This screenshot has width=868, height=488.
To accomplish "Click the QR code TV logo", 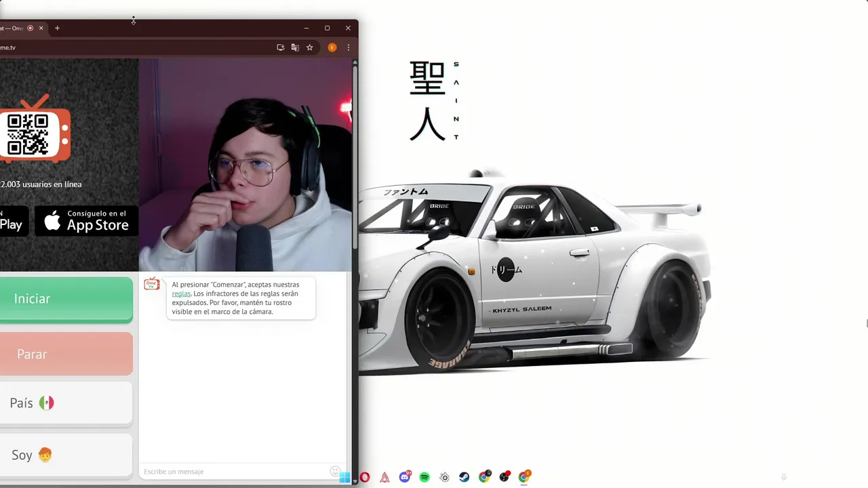I will pos(34,129).
